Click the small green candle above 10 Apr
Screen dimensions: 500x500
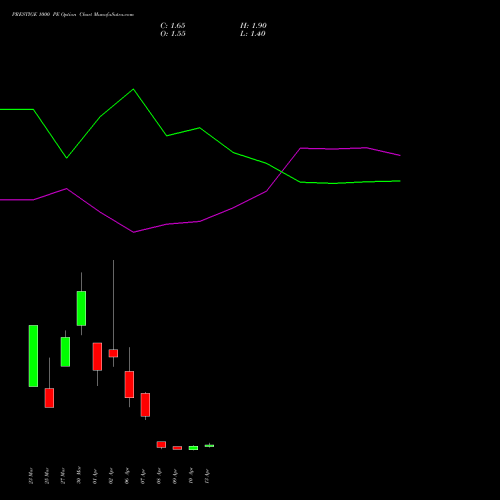[x=193, y=448]
